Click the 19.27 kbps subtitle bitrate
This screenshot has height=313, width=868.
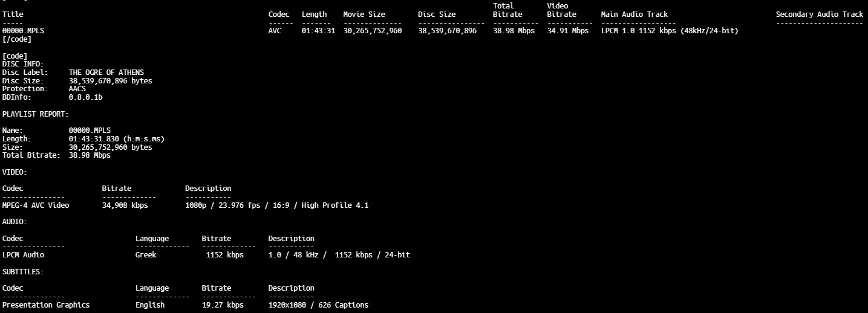click(x=223, y=305)
